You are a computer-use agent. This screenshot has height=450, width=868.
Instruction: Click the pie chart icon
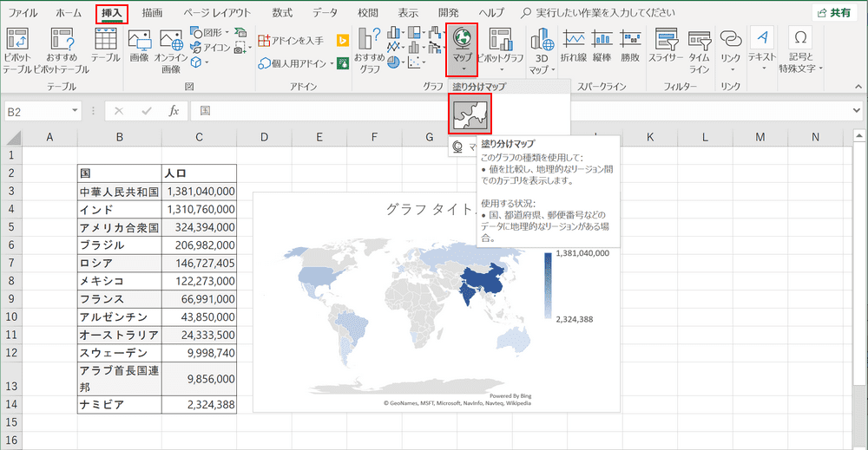[393, 62]
